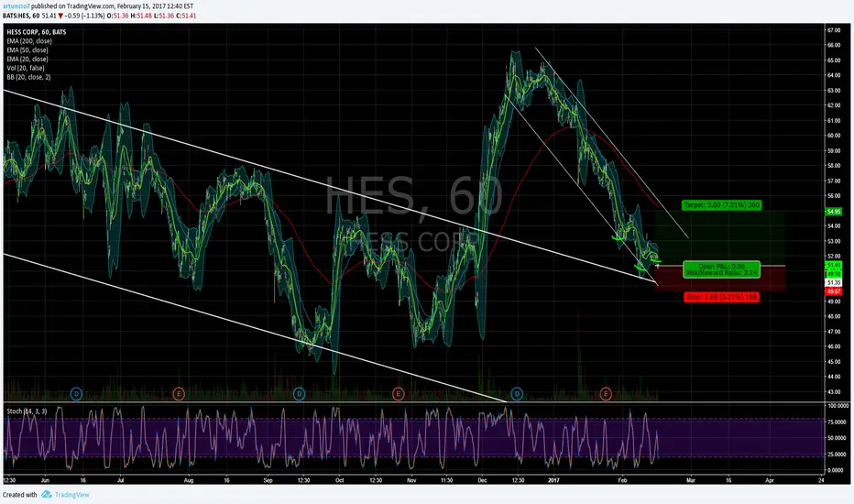Click the 43.00 level on the price scale
The width and height of the screenshot is (854, 504).
(x=834, y=392)
